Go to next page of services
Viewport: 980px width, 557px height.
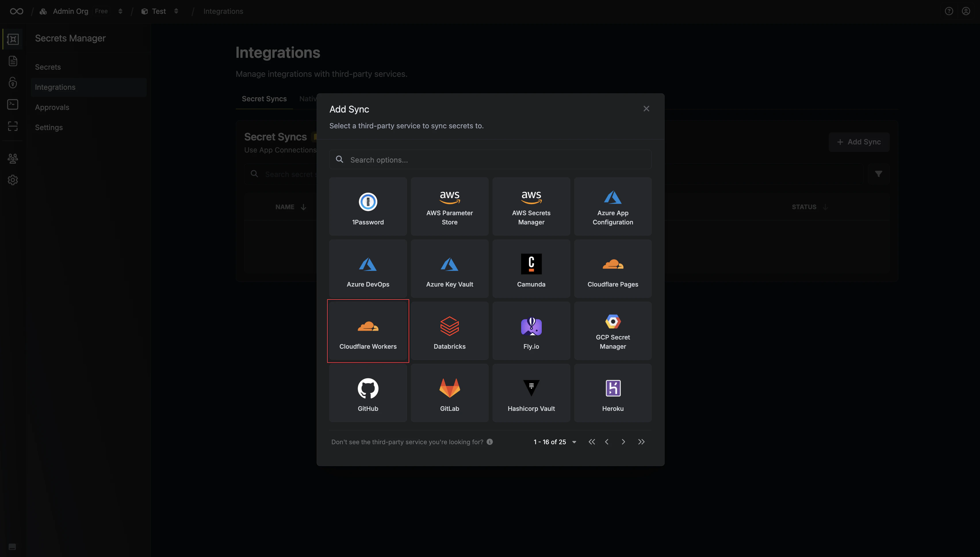pos(623,442)
